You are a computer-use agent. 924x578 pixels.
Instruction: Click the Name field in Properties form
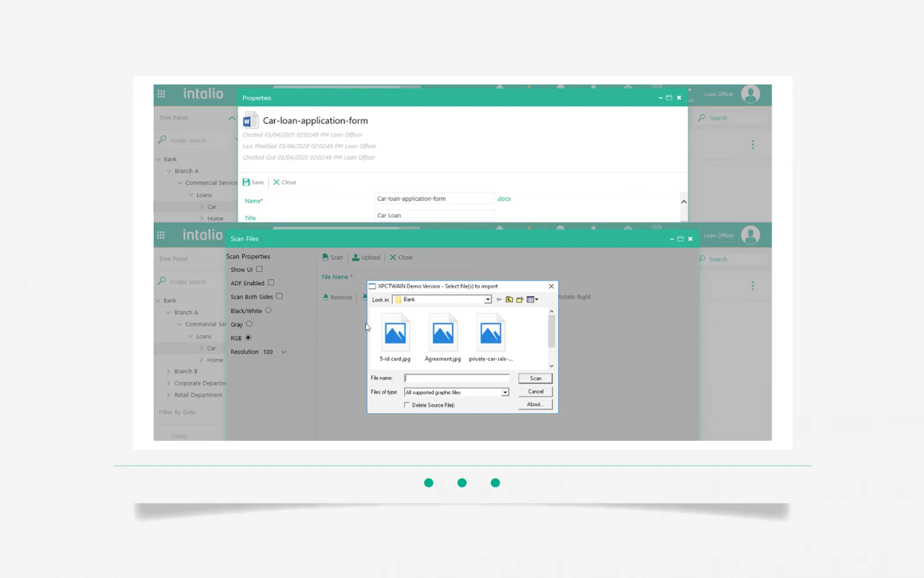point(434,199)
